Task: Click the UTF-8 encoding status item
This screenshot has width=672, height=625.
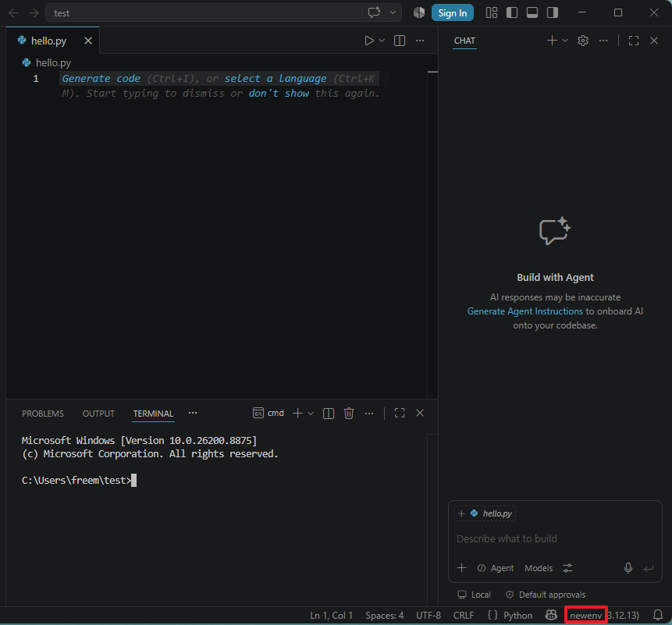Action: point(428,616)
